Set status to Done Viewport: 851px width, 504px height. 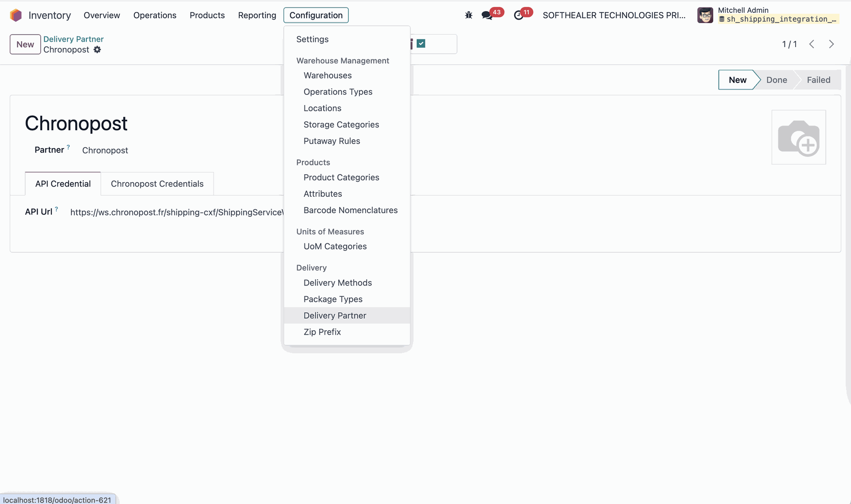(x=776, y=80)
